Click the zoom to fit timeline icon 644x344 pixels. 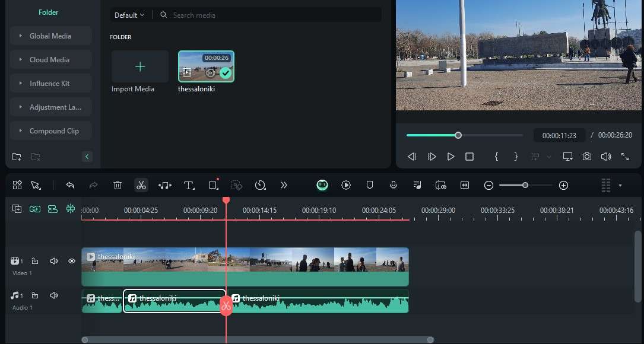pyautogui.click(x=465, y=185)
